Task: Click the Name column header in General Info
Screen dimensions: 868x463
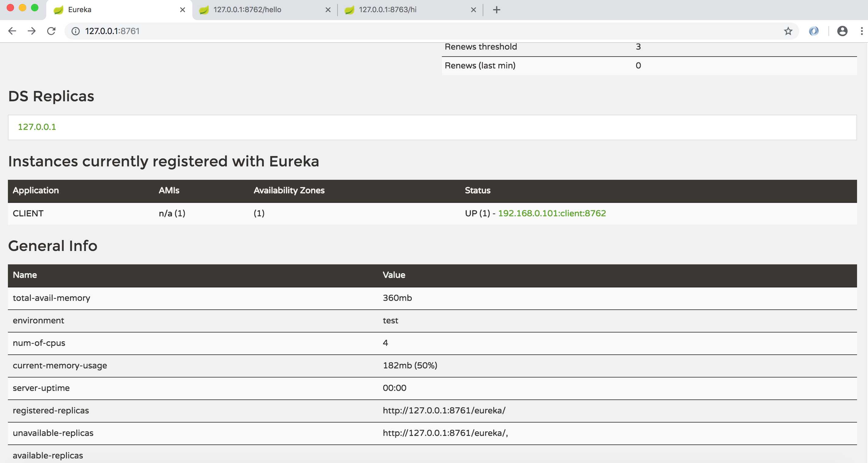Action: 25,275
